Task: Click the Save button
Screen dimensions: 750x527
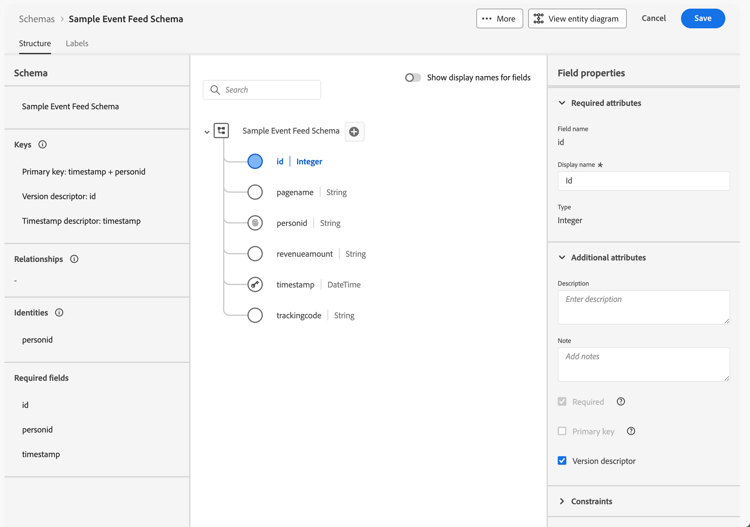Action: 702,18
